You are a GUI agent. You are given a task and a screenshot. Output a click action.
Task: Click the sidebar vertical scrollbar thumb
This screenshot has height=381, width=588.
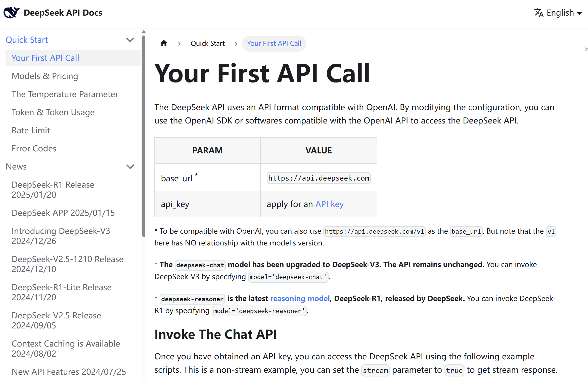coord(144,136)
